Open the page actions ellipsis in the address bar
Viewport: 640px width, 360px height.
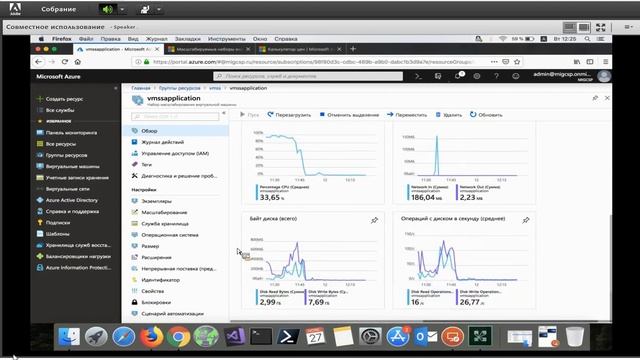pos(494,62)
